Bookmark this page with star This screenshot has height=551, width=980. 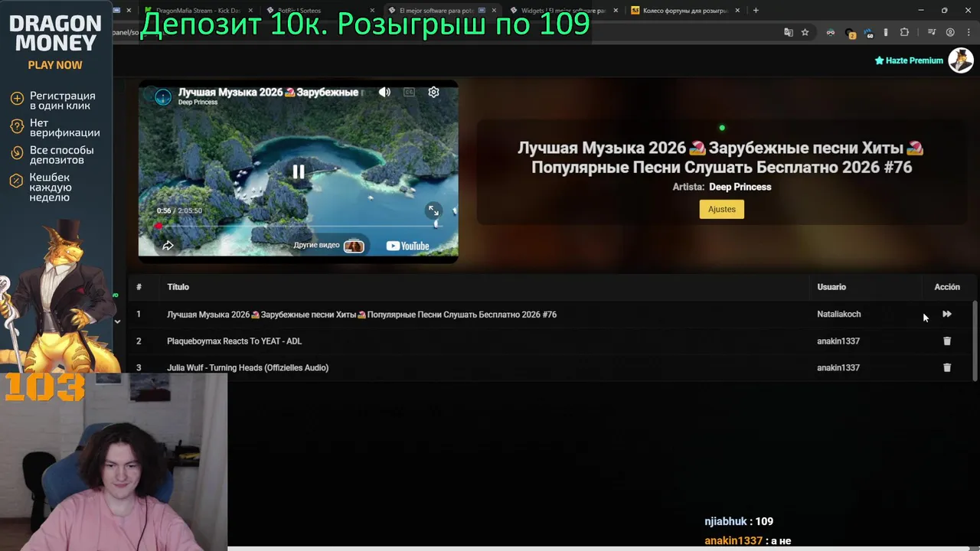[805, 32]
